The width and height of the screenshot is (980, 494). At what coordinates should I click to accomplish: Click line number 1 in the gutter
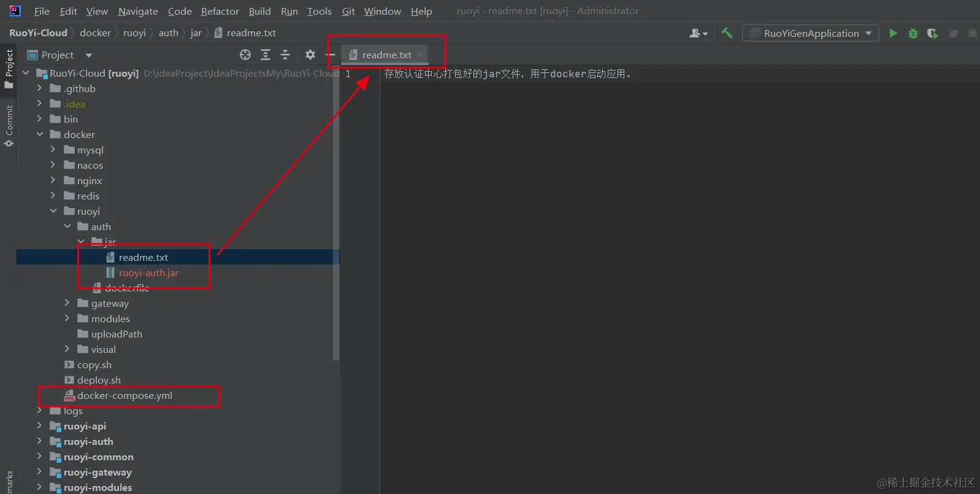click(348, 74)
